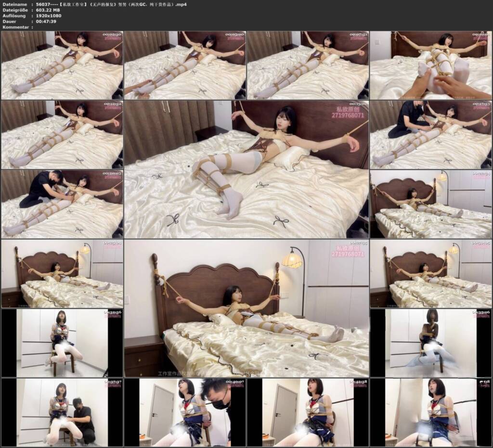Open the frame stamped 00:05:00
This screenshot has width=493, height=448.
[x=185, y=65]
